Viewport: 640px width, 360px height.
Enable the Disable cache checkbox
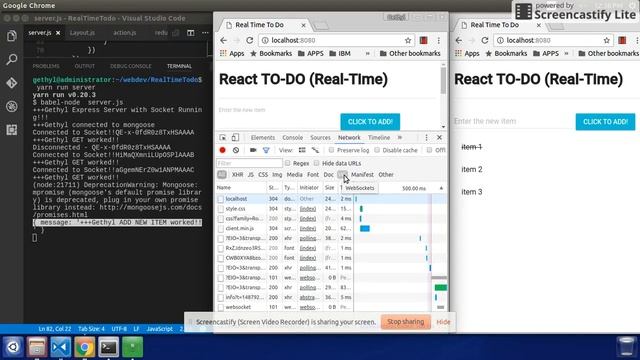coord(377,150)
